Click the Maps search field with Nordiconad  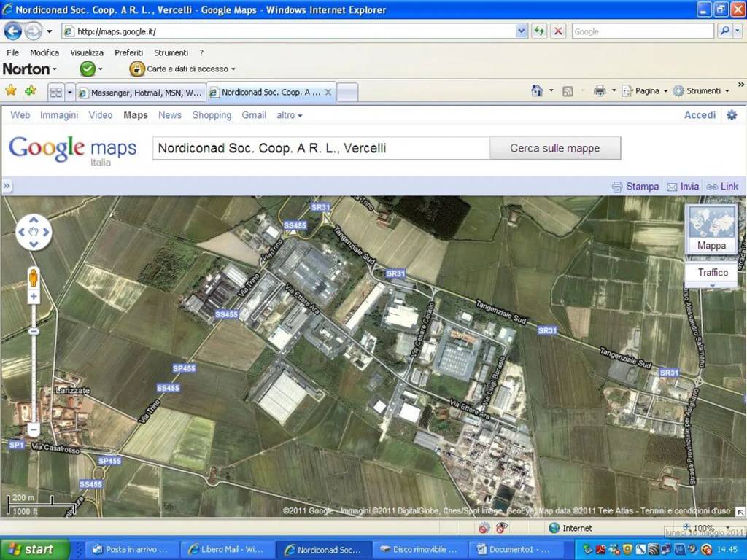pyautogui.click(x=321, y=148)
